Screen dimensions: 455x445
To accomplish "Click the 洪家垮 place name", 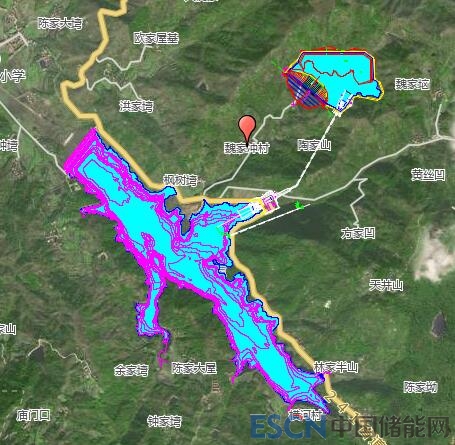I will pos(137,106).
